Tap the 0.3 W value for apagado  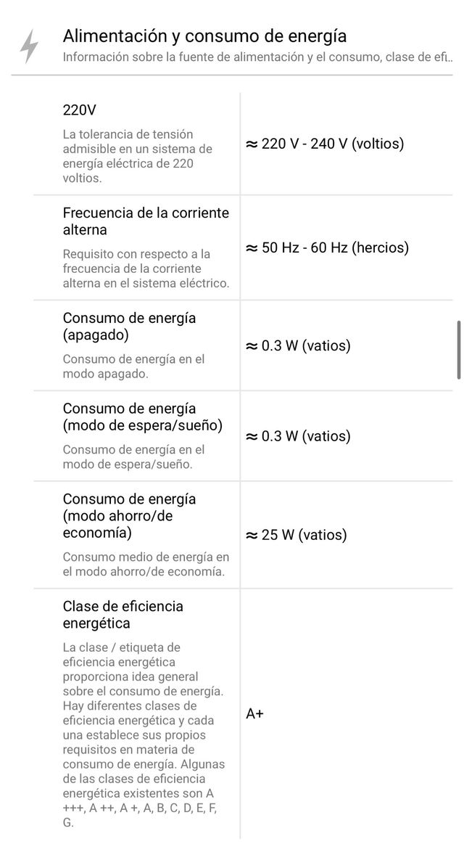298,345
